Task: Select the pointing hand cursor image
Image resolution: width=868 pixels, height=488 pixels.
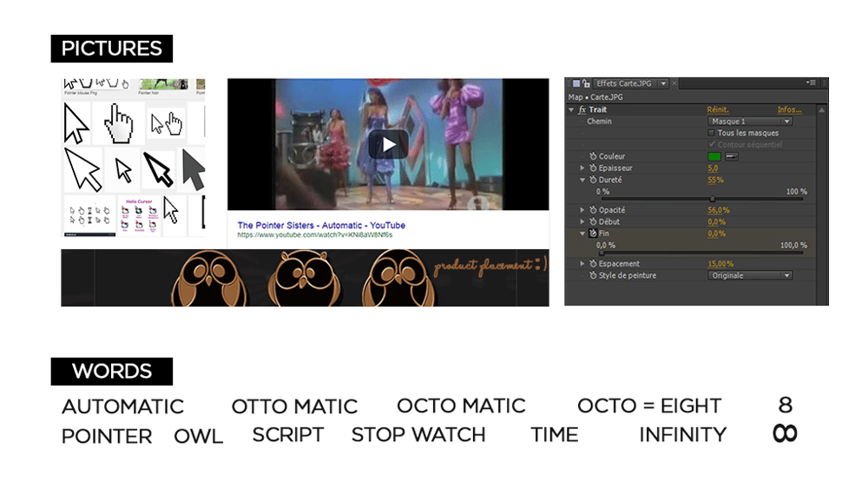Action: pos(118,123)
